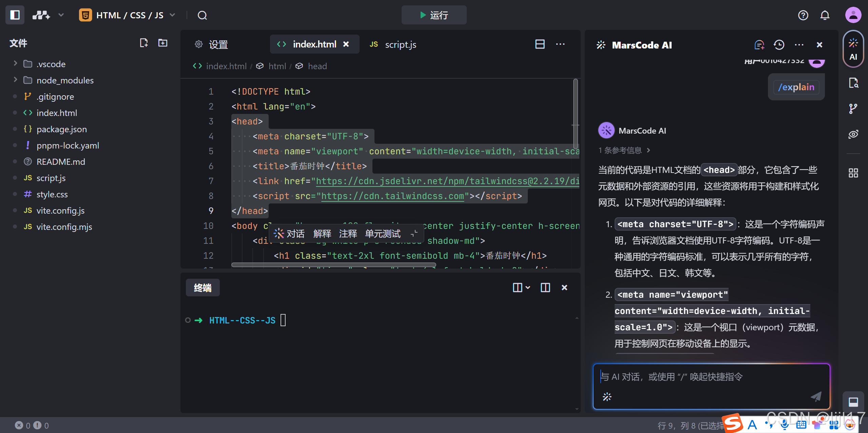Open search using the magnifier icon

202,15
